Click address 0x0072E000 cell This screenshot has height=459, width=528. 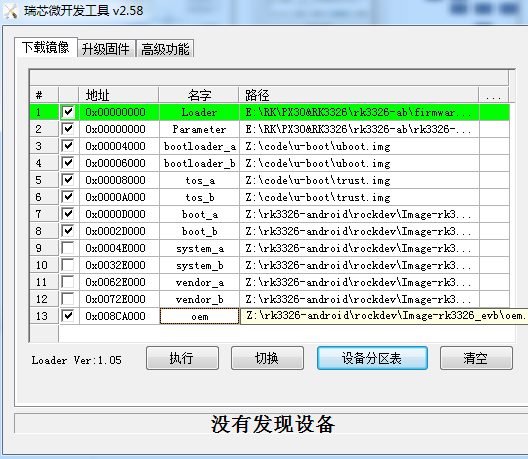pos(119,299)
